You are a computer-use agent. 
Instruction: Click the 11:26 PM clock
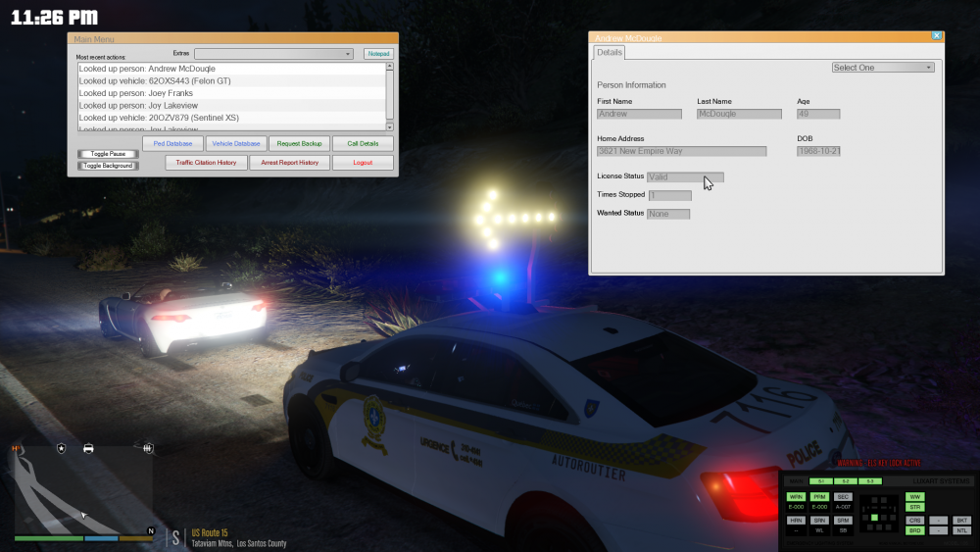click(54, 17)
